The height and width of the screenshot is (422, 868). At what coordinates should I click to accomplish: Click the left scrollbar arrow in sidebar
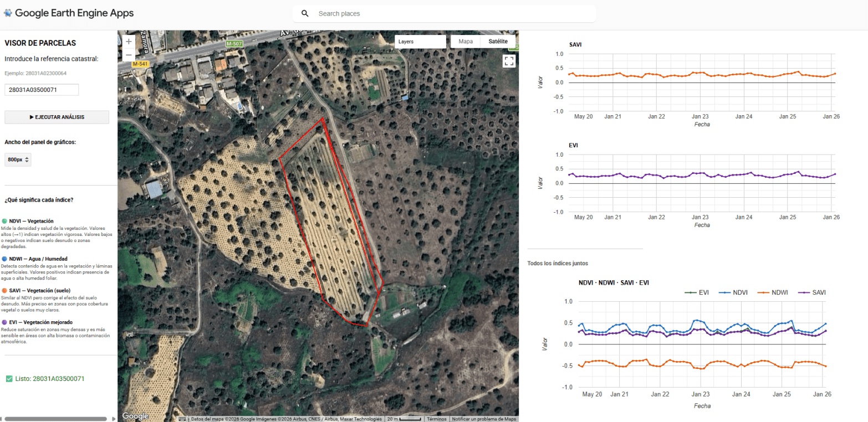pos(2,418)
